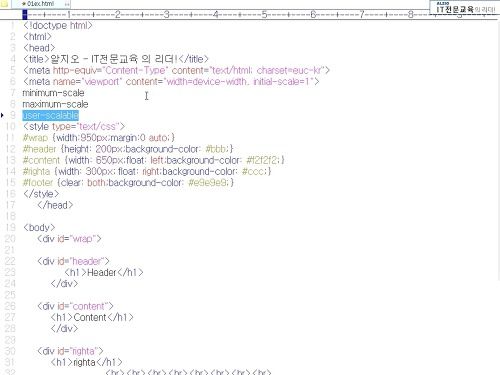
Task: Click line number 29 in the gutter
Action: [x=11, y=340]
